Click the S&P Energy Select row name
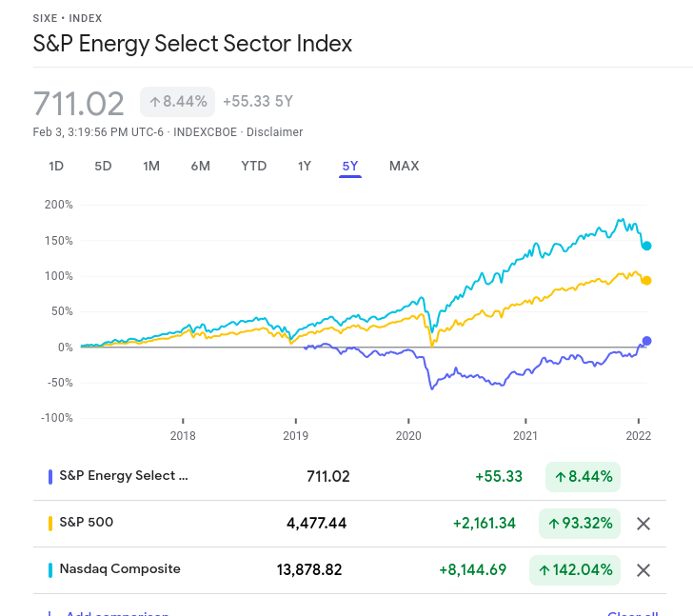 click(x=124, y=476)
